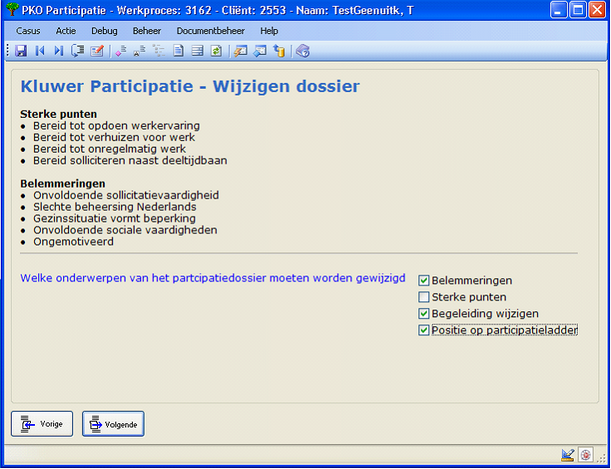
Task: Click the toolbar drag handle grip
Action: (x=8, y=51)
